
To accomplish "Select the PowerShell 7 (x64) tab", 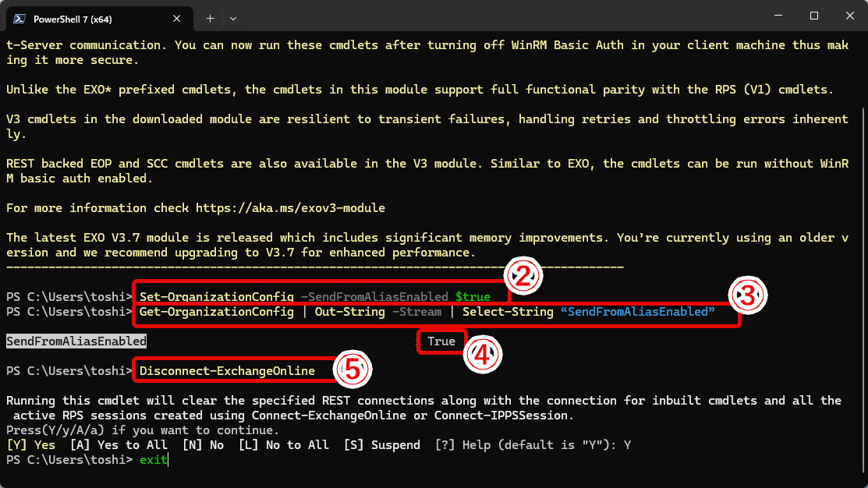I will 100,19.
